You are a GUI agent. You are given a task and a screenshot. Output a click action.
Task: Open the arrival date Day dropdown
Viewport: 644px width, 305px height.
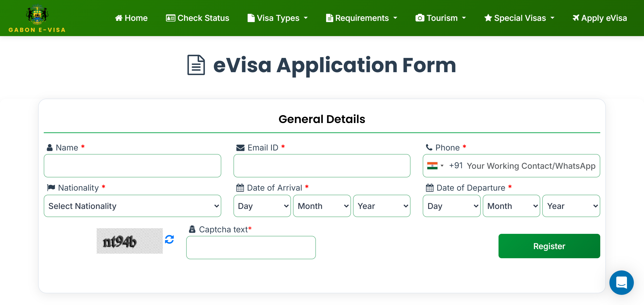click(x=262, y=206)
